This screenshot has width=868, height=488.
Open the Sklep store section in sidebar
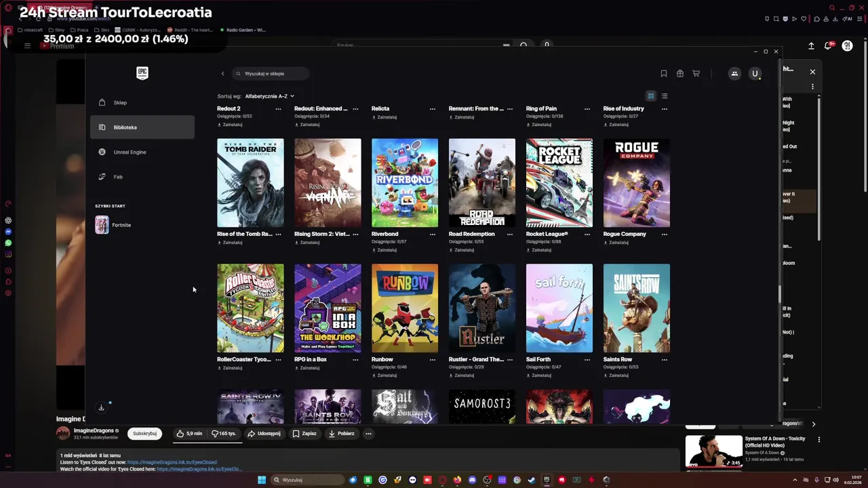click(x=142, y=102)
